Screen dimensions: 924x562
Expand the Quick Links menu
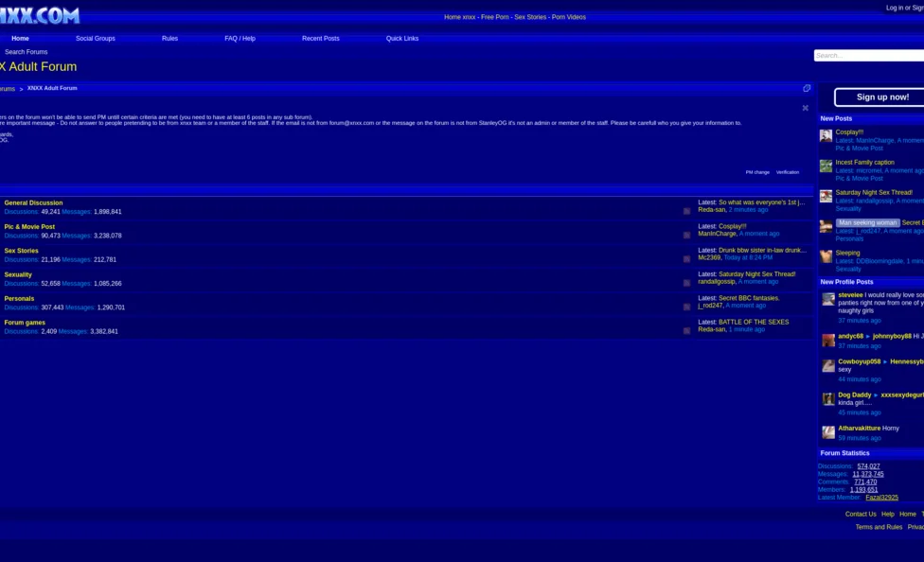tap(402, 38)
